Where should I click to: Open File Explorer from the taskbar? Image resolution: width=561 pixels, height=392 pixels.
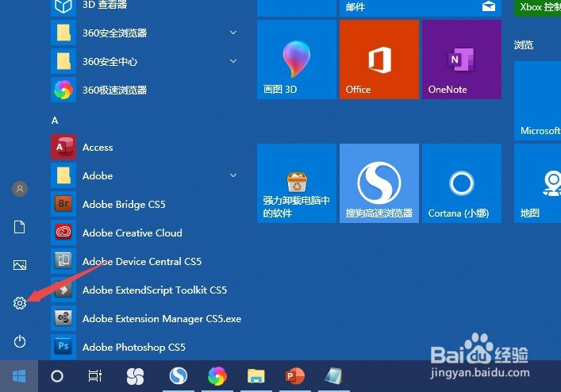click(x=256, y=376)
